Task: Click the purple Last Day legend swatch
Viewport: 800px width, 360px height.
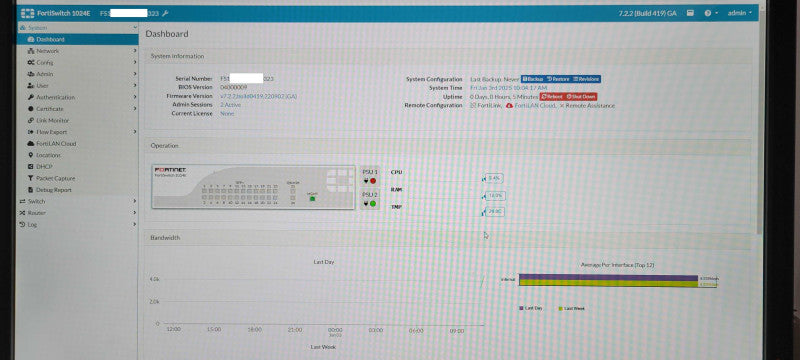Action: pos(521,308)
